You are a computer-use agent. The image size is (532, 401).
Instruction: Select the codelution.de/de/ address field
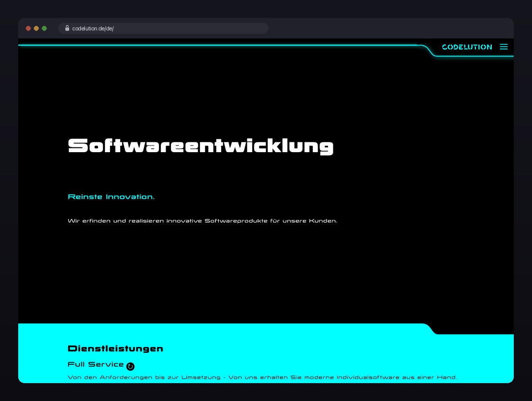(x=163, y=29)
